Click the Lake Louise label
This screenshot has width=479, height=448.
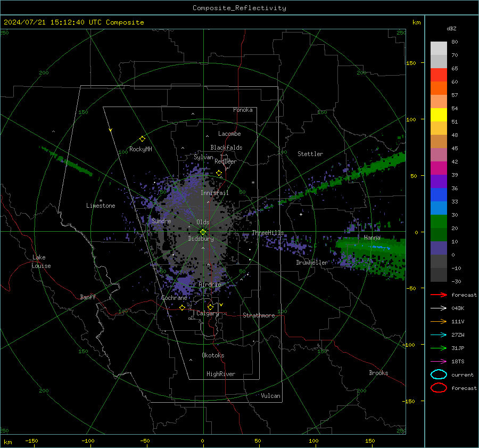click(41, 262)
